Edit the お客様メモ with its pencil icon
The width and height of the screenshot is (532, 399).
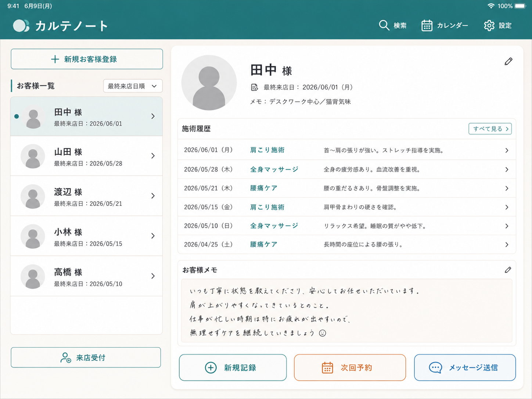(x=508, y=270)
